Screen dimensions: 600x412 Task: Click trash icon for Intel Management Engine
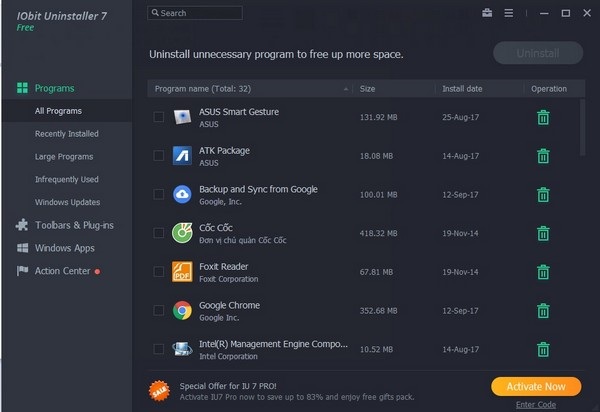pyautogui.click(x=543, y=349)
